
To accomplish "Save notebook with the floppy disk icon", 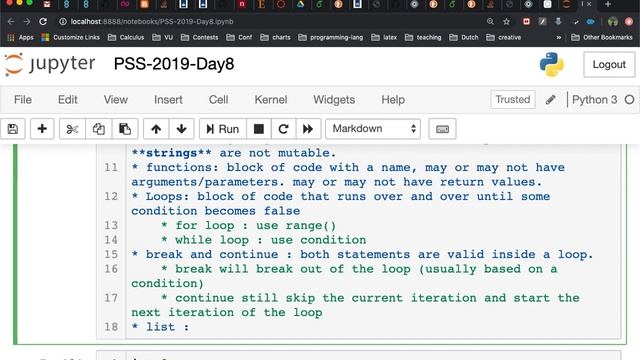I will [13, 129].
